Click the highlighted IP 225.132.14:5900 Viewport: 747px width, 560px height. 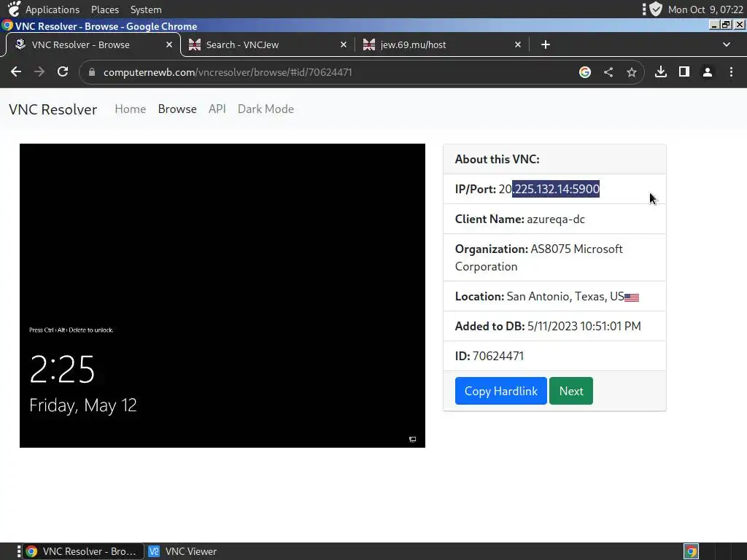[556, 189]
